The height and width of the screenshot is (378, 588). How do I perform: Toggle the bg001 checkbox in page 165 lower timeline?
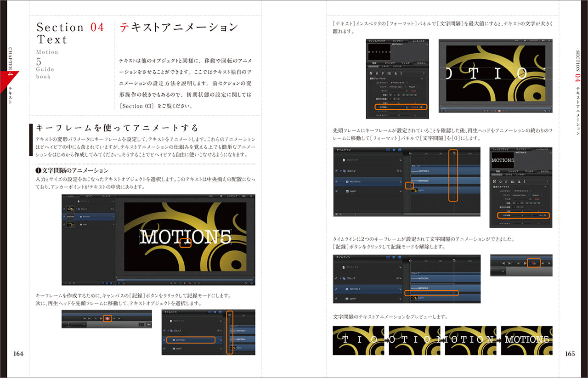coord(336,299)
